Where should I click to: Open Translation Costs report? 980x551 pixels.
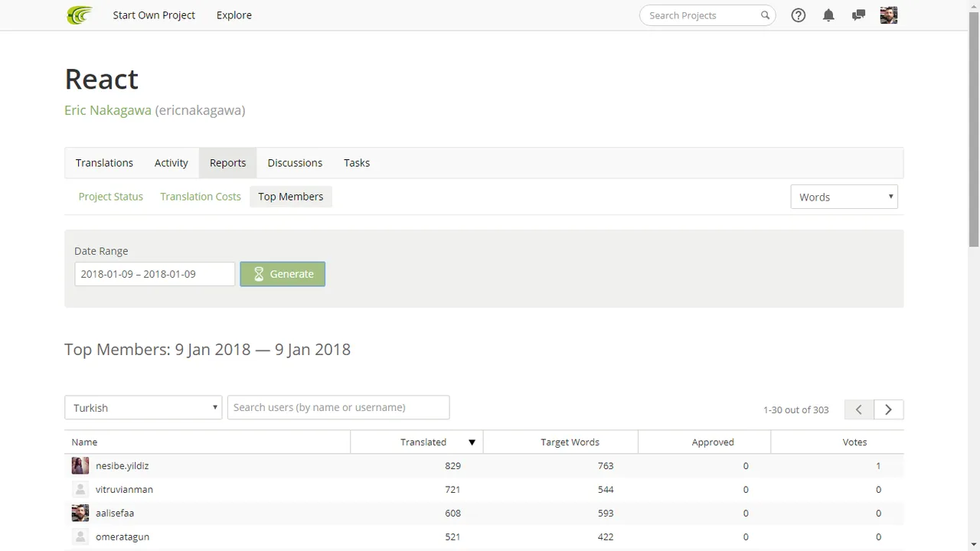201,197
